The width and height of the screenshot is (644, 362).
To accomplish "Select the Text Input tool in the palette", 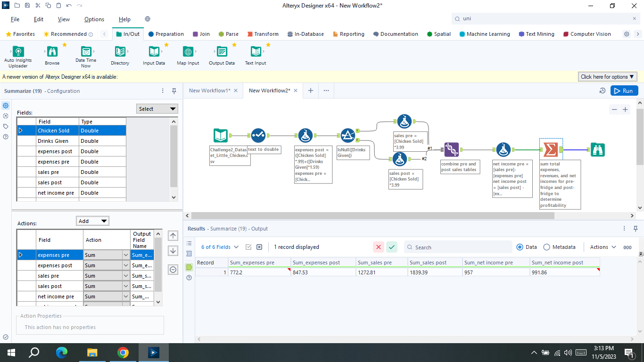I will point(256,56).
